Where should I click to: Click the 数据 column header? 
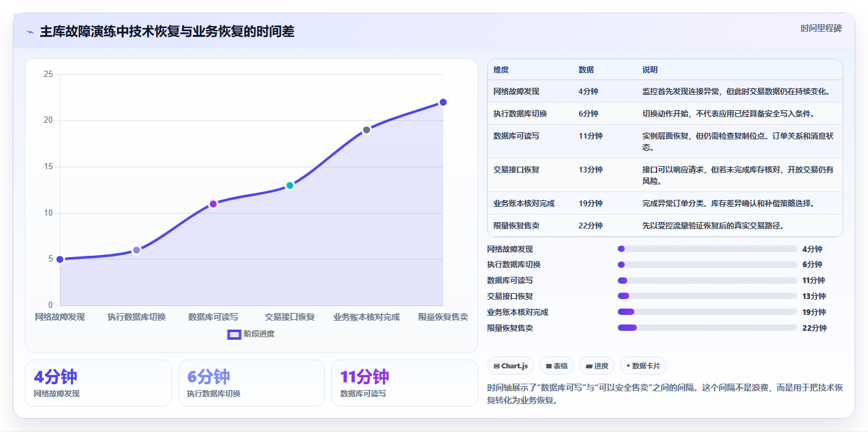(587, 70)
